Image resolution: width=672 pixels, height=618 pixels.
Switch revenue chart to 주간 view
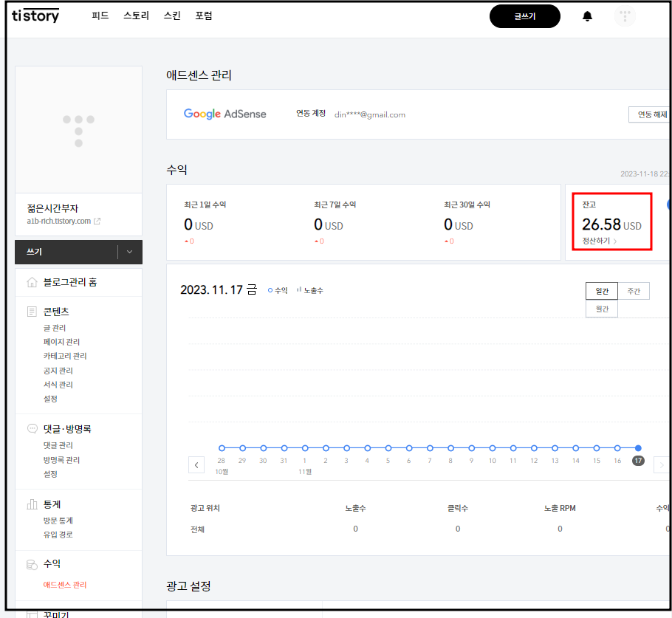tap(634, 291)
